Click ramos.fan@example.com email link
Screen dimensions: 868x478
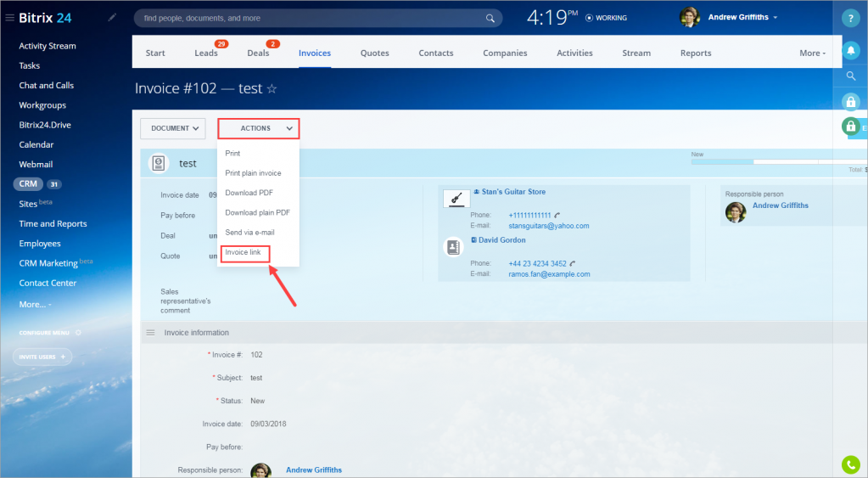pos(549,274)
